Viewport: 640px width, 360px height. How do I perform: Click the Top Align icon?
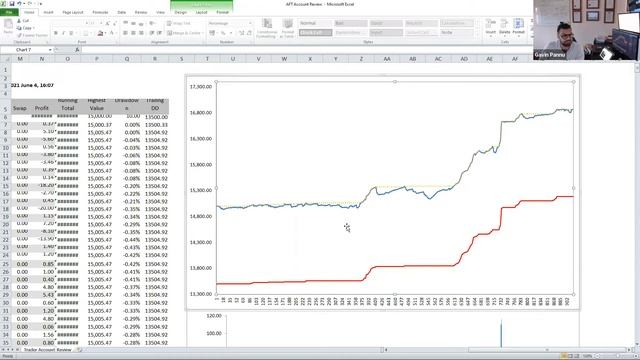pyautogui.click(x=125, y=23)
